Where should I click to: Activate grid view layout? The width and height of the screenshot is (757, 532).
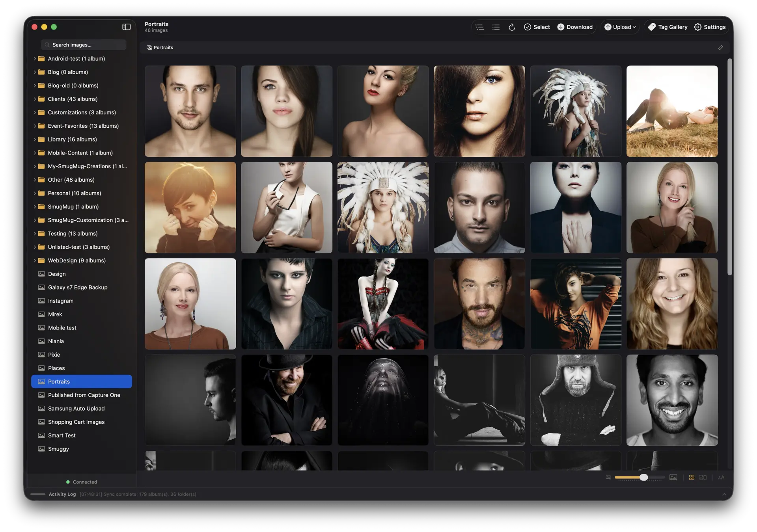pyautogui.click(x=691, y=477)
